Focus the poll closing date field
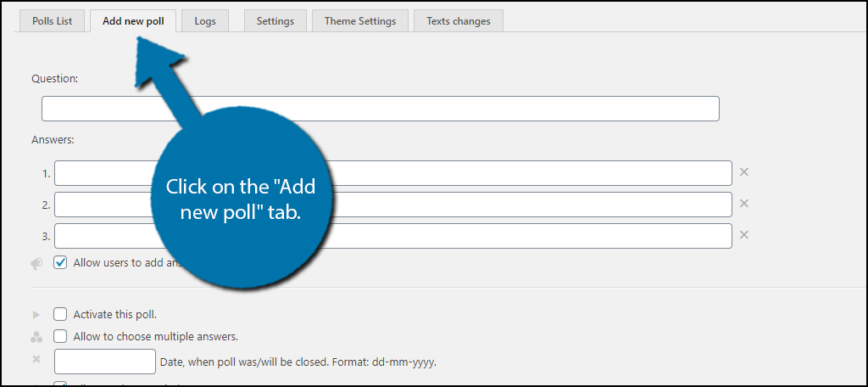Image resolution: width=868 pixels, height=387 pixels. tap(105, 362)
